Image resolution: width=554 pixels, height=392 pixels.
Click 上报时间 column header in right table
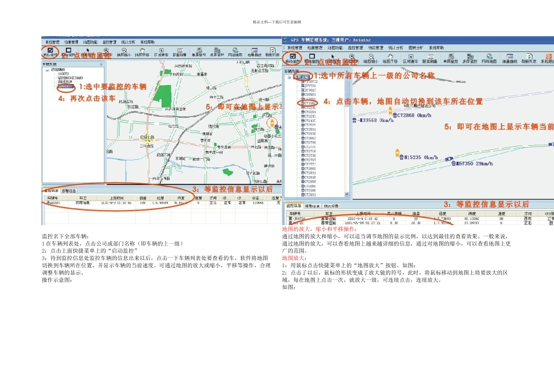pyautogui.click(x=362, y=213)
